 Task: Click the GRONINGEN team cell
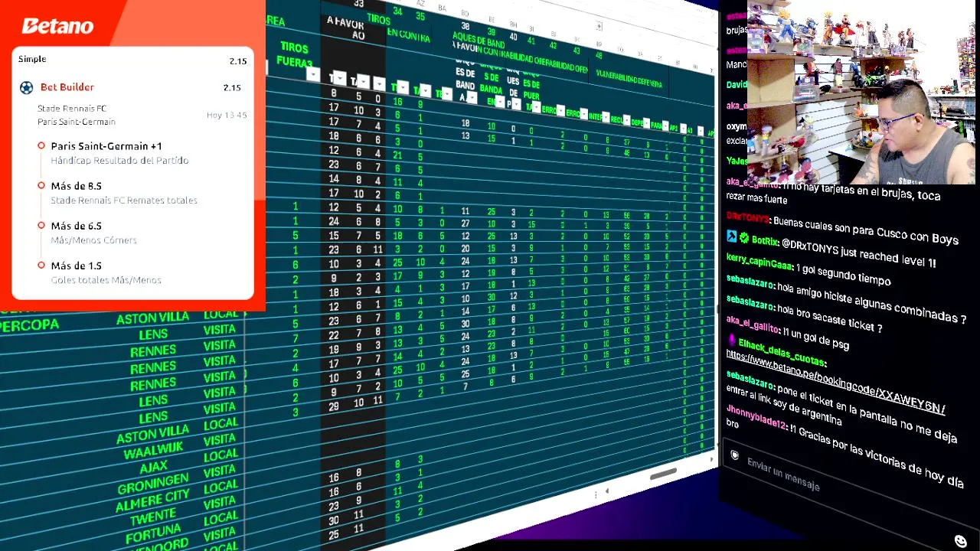[x=153, y=484]
